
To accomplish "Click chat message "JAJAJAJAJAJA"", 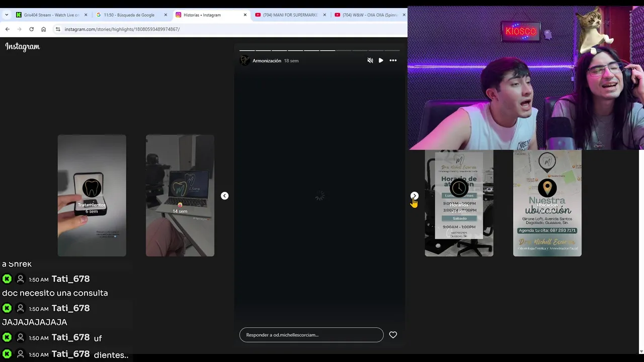I will (34, 322).
